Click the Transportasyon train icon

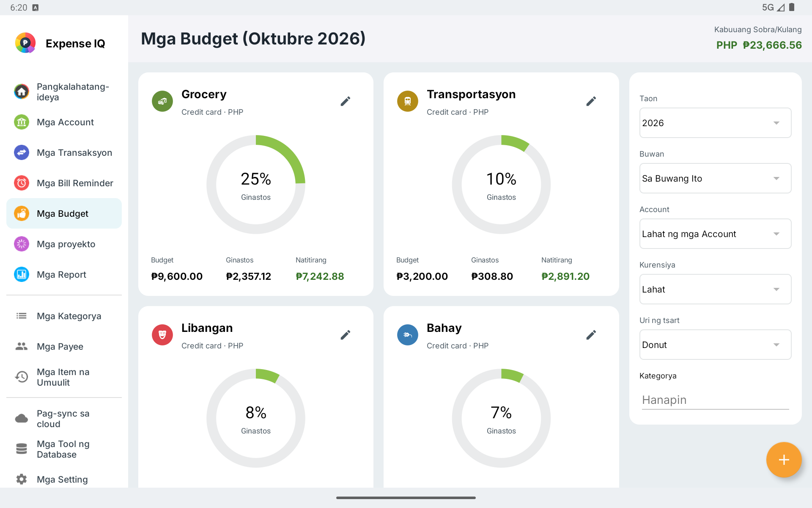(408, 101)
